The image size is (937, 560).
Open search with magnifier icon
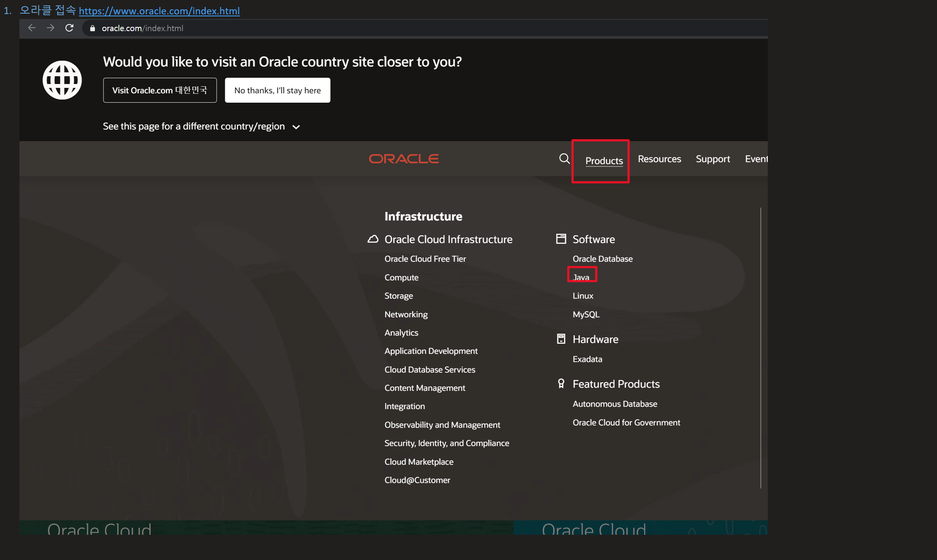pos(564,159)
